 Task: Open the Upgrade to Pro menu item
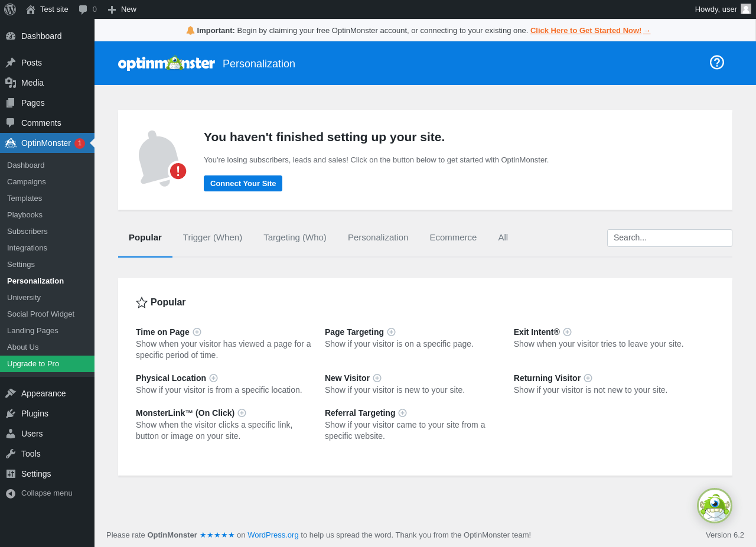47,364
